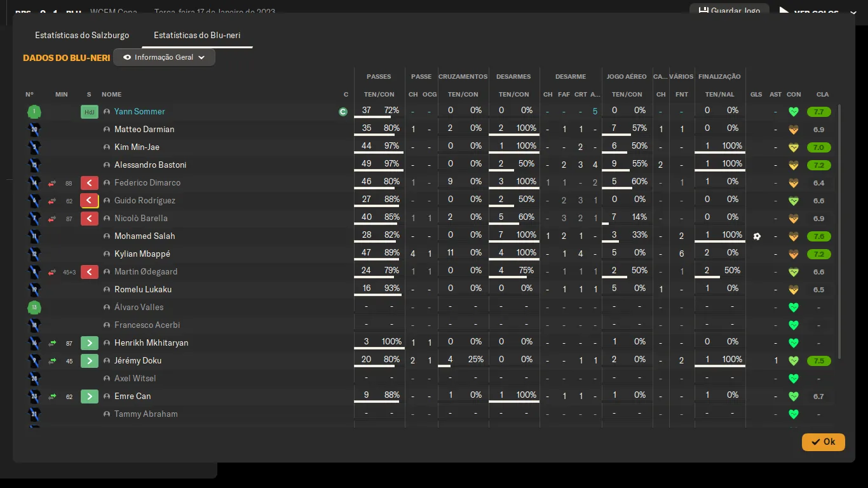Click Yann Sommer's green goalkeeper shirt icon
The image size is (868, 488).
34,112
